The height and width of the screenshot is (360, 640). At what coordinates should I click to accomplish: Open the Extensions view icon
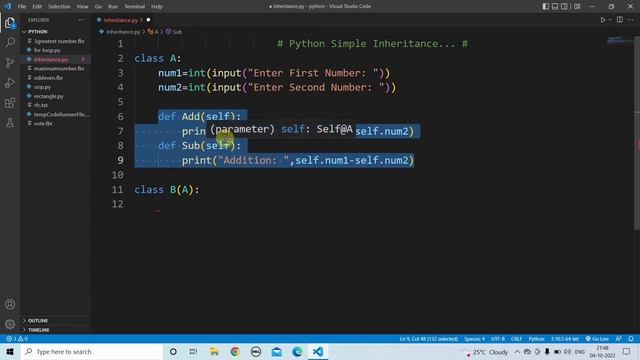click(x=10, y=102)
